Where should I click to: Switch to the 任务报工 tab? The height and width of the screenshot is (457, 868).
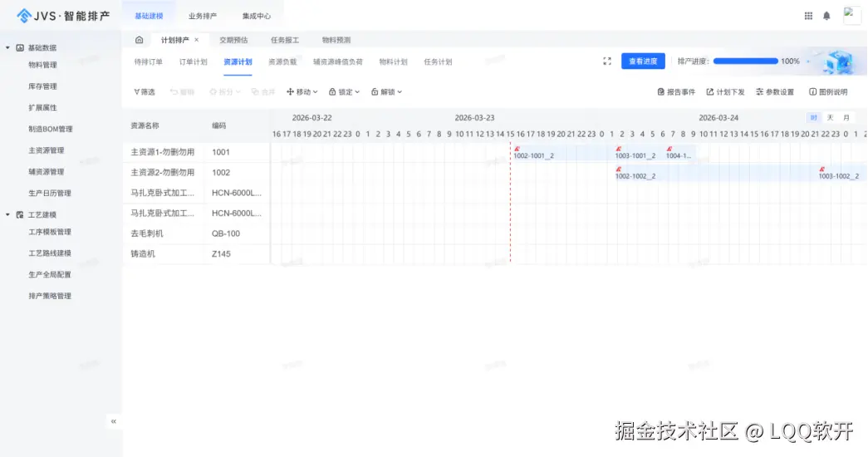point(285,40)
